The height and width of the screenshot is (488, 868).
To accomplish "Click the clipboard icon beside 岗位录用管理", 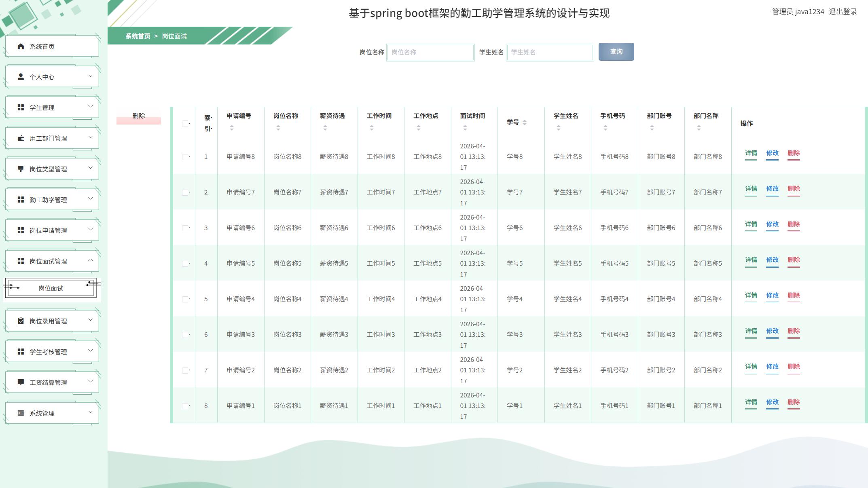I will [21, 321].
